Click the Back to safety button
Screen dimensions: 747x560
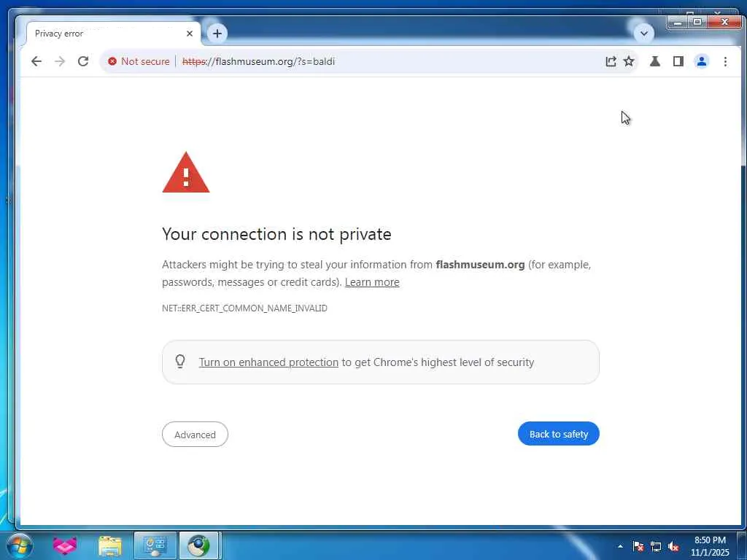[558, 434]
